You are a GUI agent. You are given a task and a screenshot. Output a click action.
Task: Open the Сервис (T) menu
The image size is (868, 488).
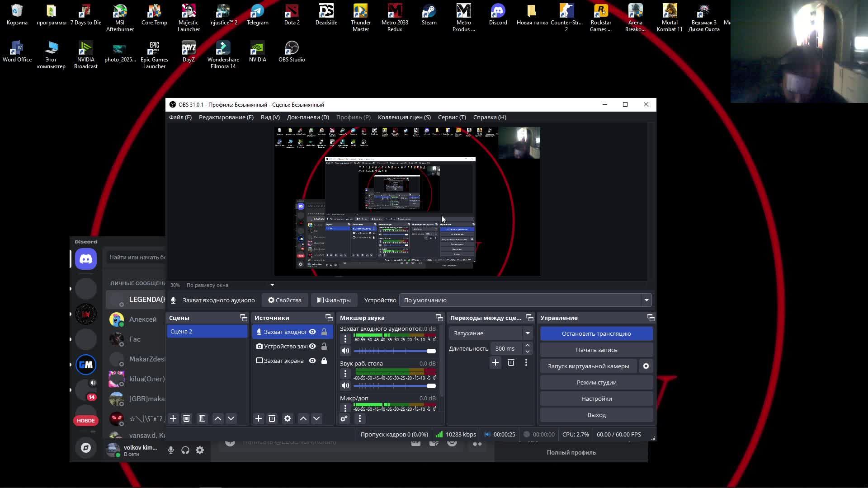pyautogui.click(x=452, y=117)
